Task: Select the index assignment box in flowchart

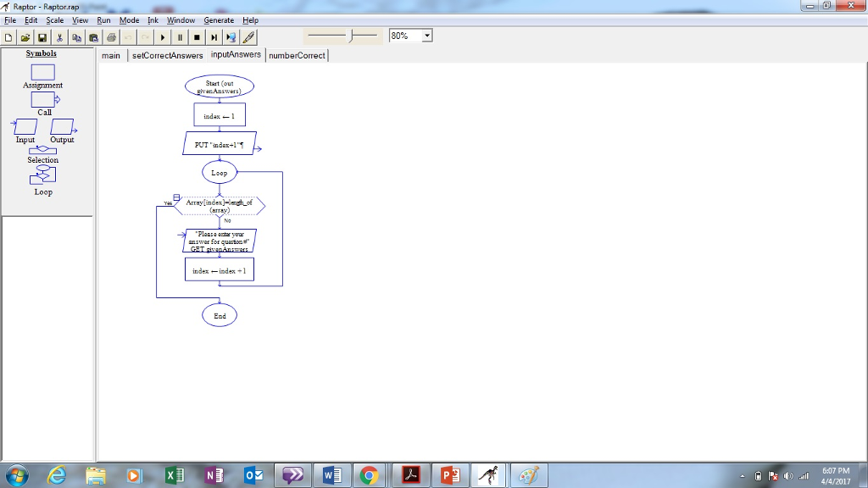Action: tap(219, 114)
